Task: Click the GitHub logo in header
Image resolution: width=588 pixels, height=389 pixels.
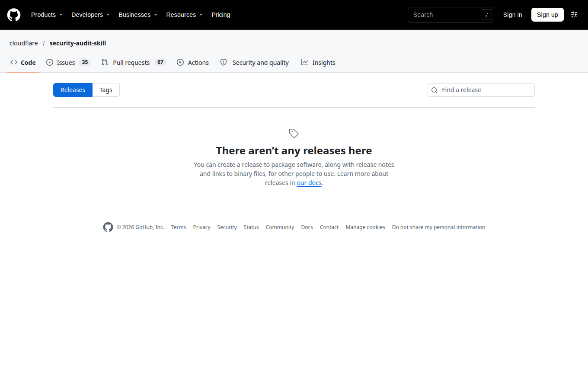Action: (x=14, y=15)
